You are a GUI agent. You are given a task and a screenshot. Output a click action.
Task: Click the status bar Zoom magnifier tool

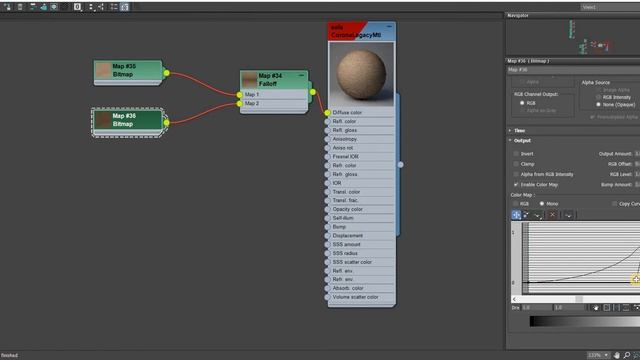click(x=627, y=355)
